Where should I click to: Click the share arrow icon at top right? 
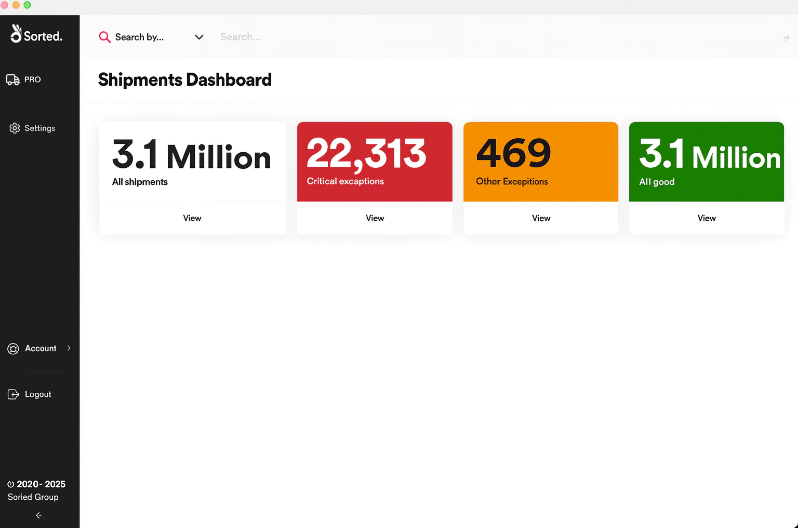786,39
